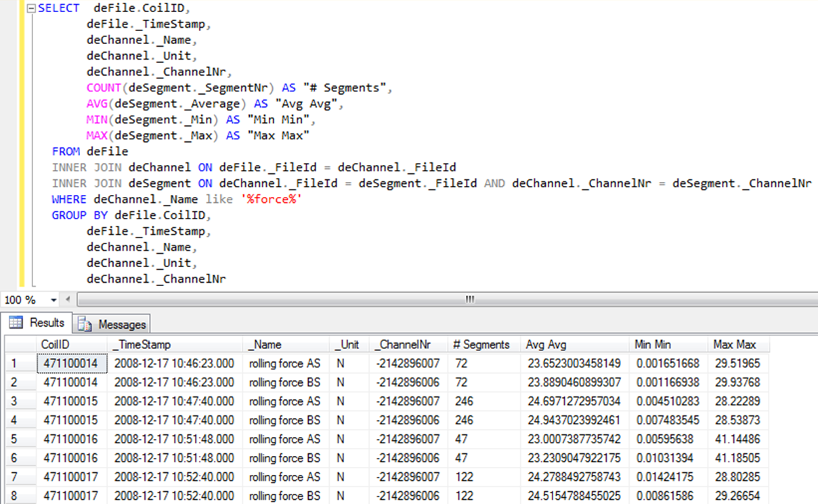Screen dimensions: 818x504
Task: Click segment count 246 in row 3
Action: point(484,401)
